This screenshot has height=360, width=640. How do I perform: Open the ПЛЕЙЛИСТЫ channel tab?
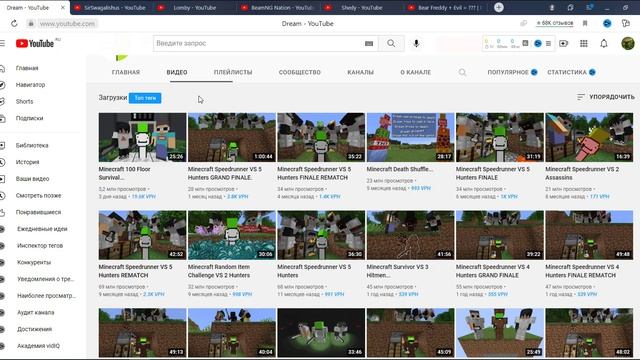pos(233,72)
